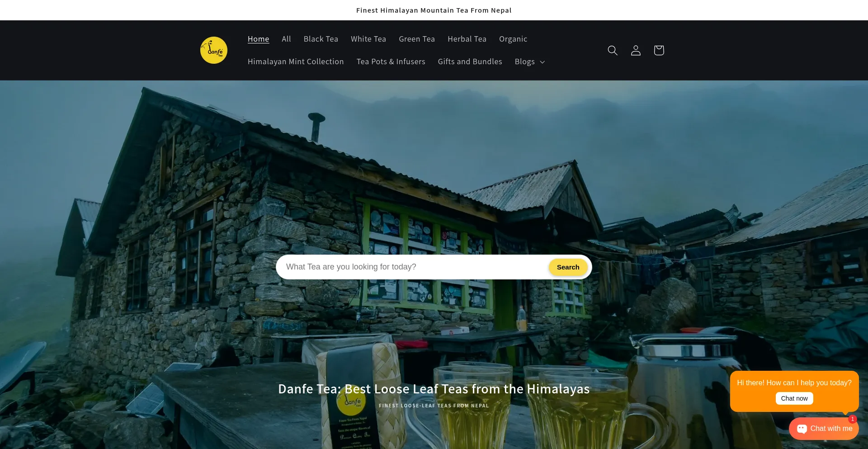Open Himalayan Mint Collection page
The height and width of the screenshot is (449, 868).
tap(295, 61)
